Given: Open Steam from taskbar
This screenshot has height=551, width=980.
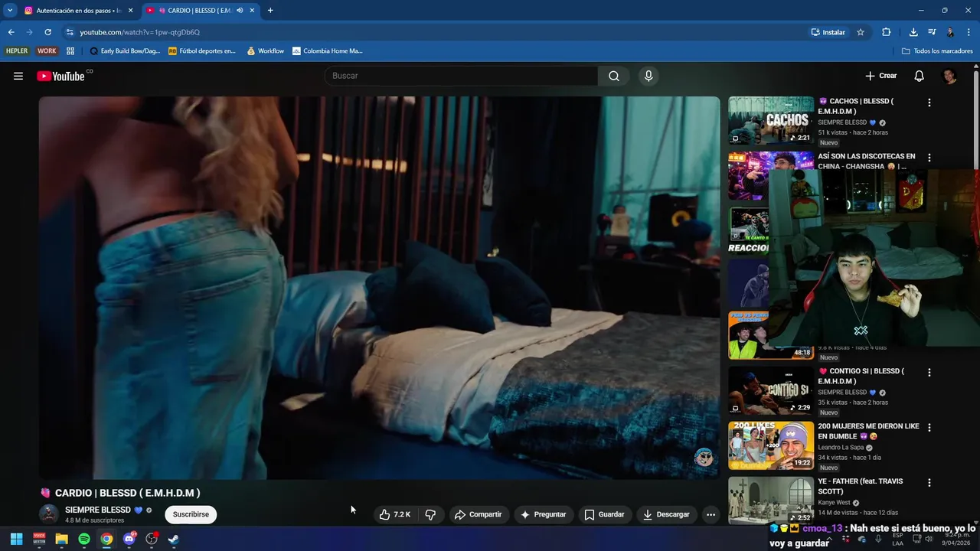Looking at the screenshot, I should point(174,539).
